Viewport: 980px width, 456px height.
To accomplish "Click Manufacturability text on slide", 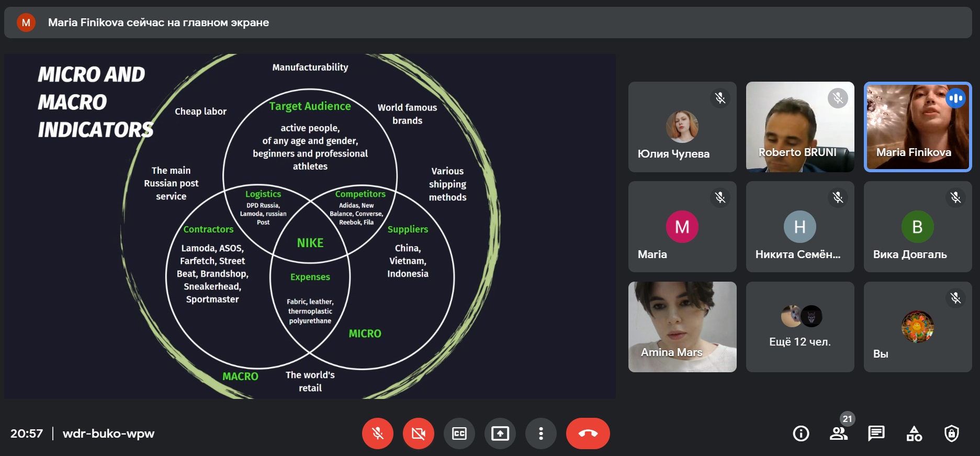I will coord(310,67).
